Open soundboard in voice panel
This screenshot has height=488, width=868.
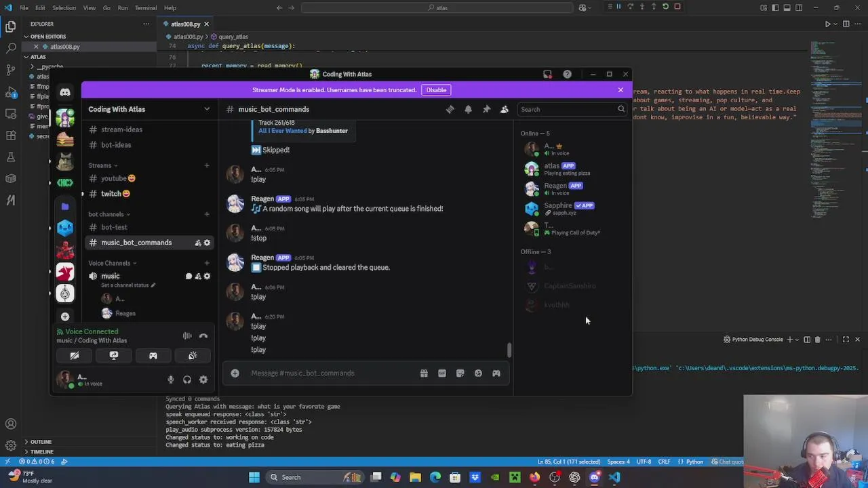193,355
